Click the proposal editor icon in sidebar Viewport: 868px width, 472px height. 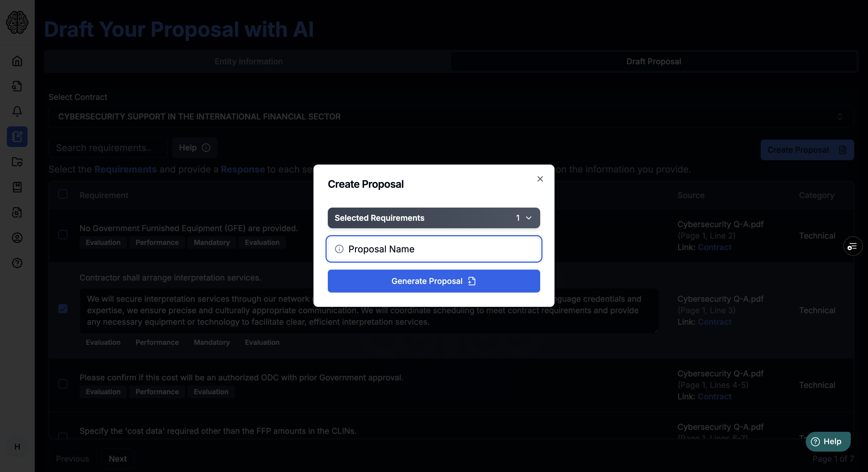point(17,136)
